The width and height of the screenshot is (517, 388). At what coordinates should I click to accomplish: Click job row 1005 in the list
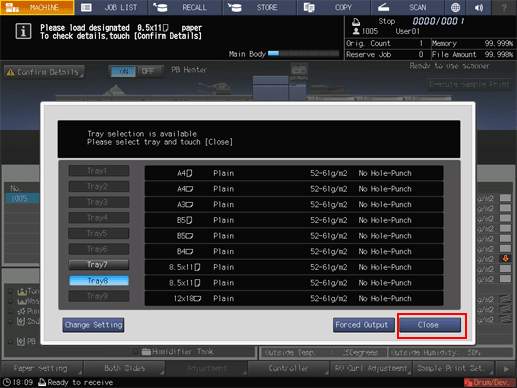22,198
